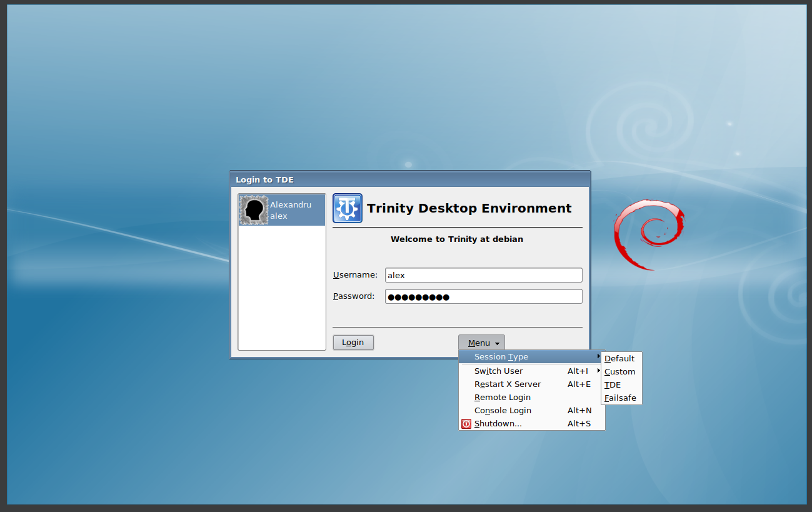Click Restart X Server
812x512 pixels.
tap(506, 384)
